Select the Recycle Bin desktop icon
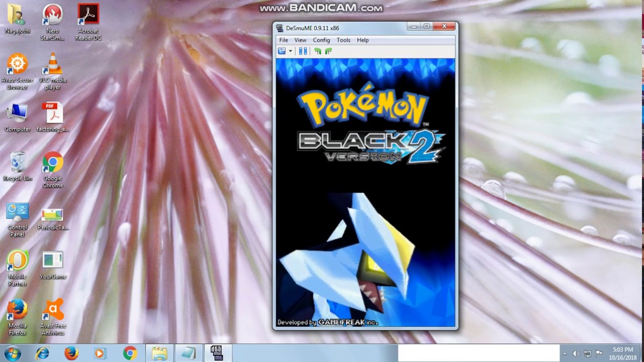 (x=17, y=166)
